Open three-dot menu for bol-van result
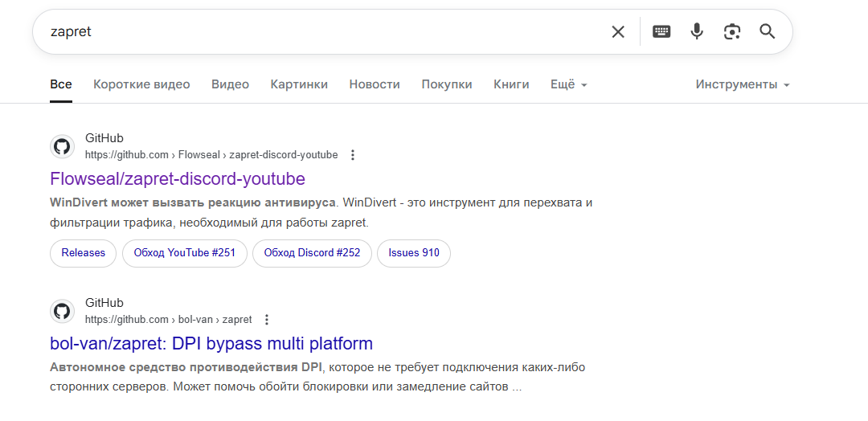This screenshot has width=868, height=421. pos(267,320)
